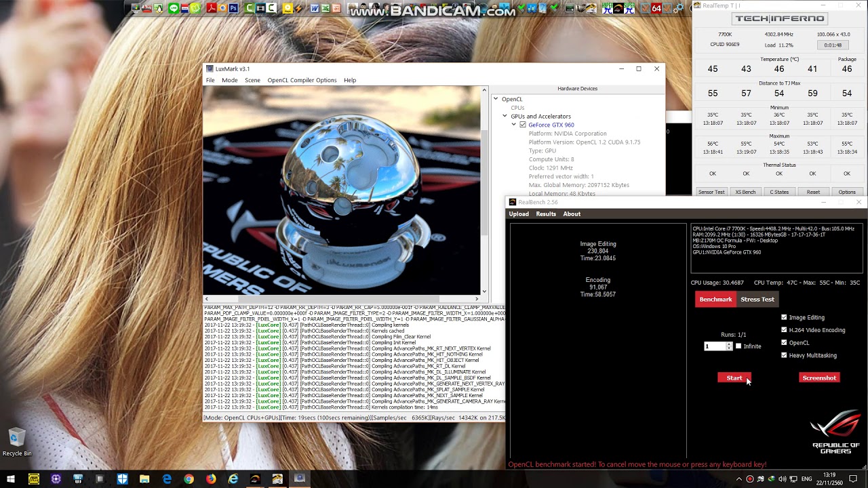Open Windows Defender shield on the taskbar

tap(122, 479)
